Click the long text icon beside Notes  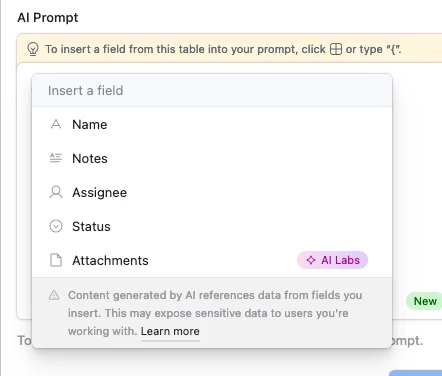point(56,158)
